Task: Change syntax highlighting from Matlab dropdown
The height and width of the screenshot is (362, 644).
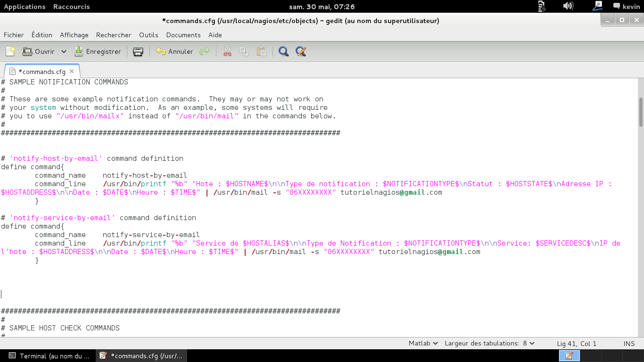Action: coord(423,343)
